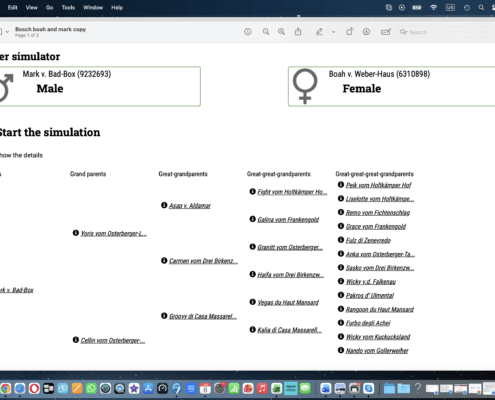Viewport: 495px width, 400px height.
Task: Click the zoom out magnifier in toolbar
Action: pos(266,32)
